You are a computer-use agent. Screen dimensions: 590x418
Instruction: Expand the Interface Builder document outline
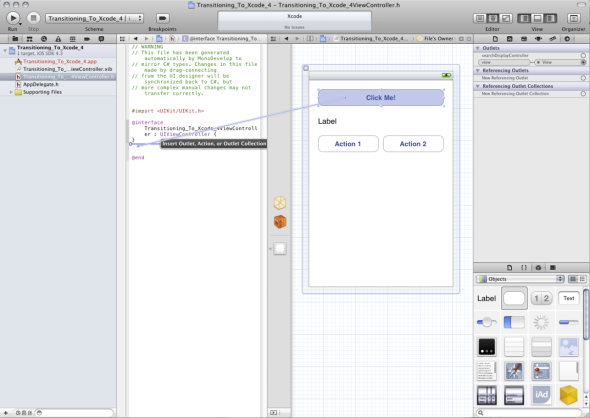coord(274,412)
